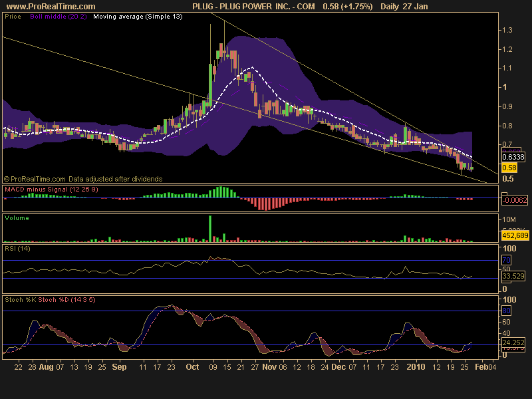Select the 0.6338 moving average value box
The height and width of the screenshot is (399, 532).
click(x=513, y=157)
